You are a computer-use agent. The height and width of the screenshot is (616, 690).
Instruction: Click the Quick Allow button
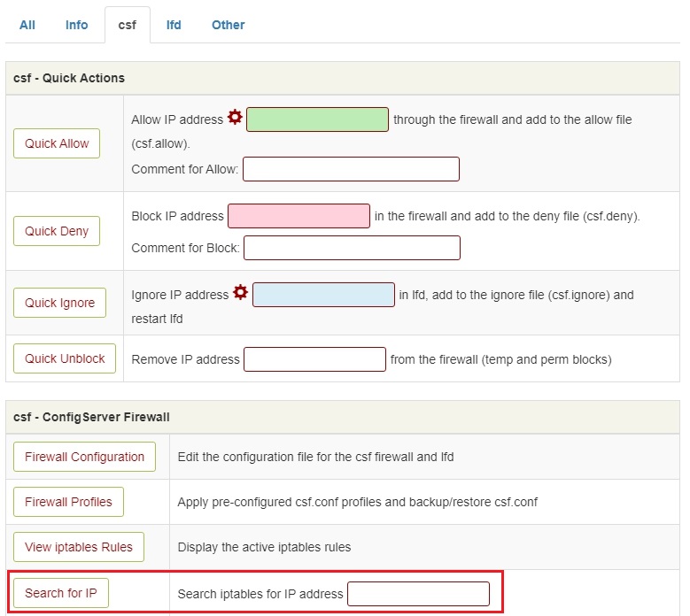pyautogui.click(x=57, y=143)
